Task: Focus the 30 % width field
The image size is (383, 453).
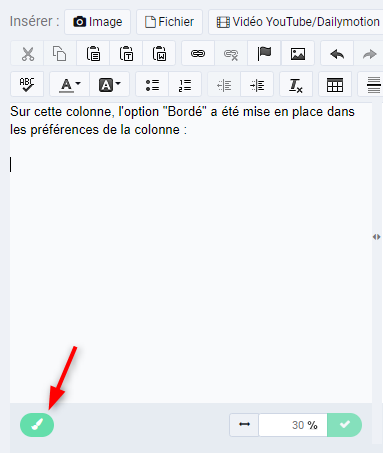Action: click(x=293, y=425)
